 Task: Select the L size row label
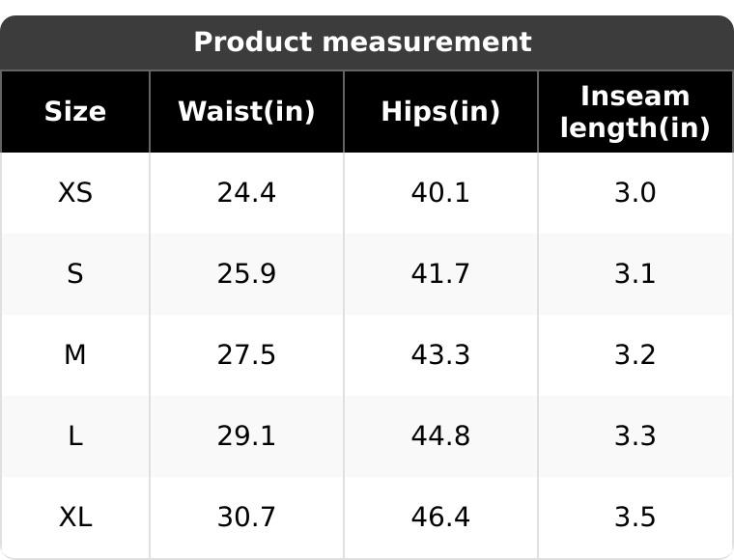75,436
